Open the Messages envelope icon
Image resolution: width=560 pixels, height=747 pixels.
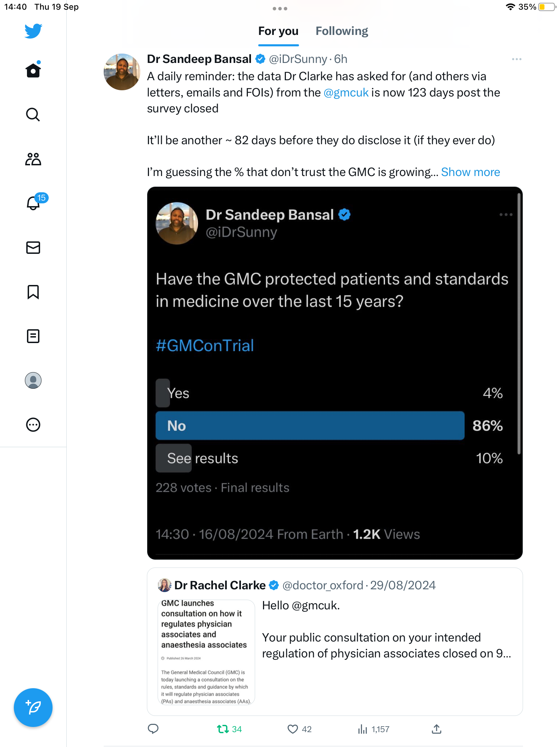click(x=33, y=248)
